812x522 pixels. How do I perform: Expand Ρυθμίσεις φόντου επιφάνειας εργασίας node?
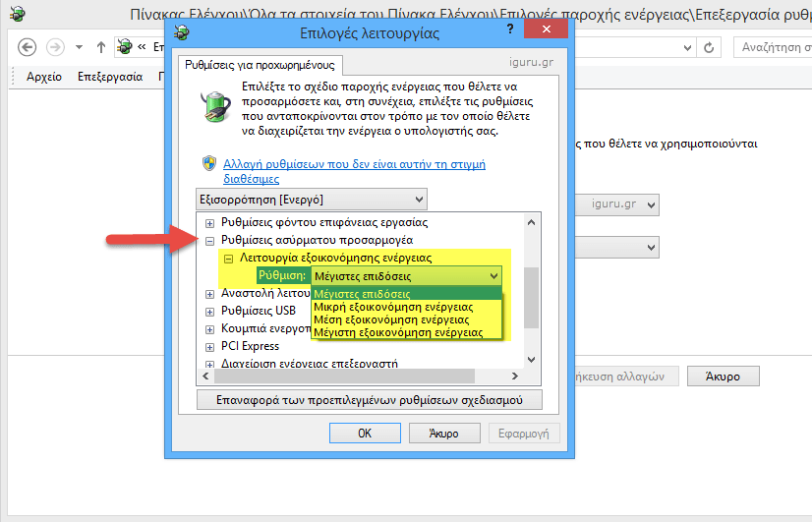pyautogui.click(x=210, y=222)
